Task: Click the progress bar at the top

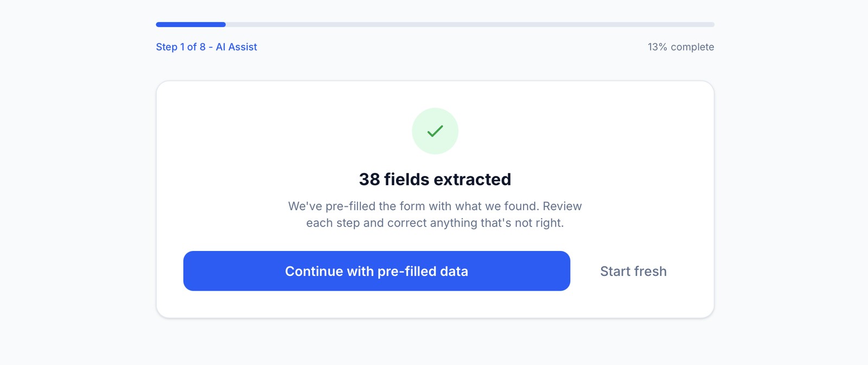Action: click(x=434, y=24)
